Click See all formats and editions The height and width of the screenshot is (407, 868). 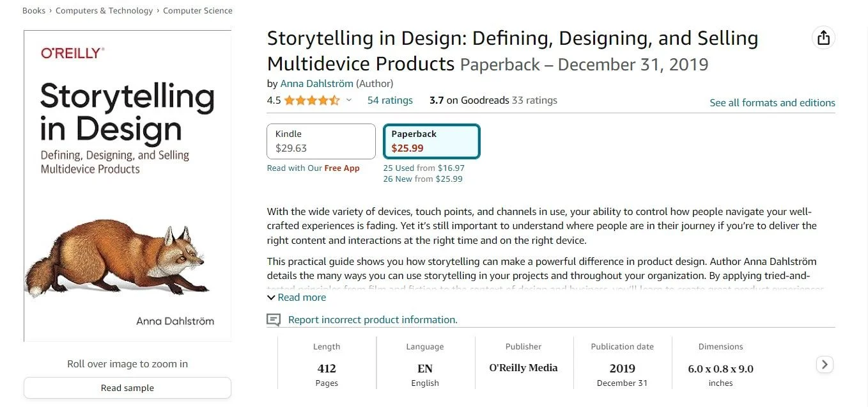pos(772,103)
